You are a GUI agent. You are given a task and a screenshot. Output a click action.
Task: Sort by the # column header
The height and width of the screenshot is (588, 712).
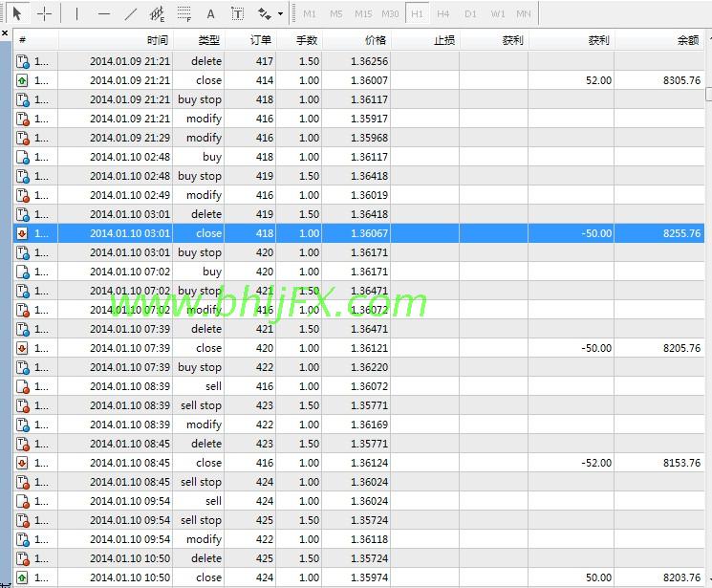[36, 40]
